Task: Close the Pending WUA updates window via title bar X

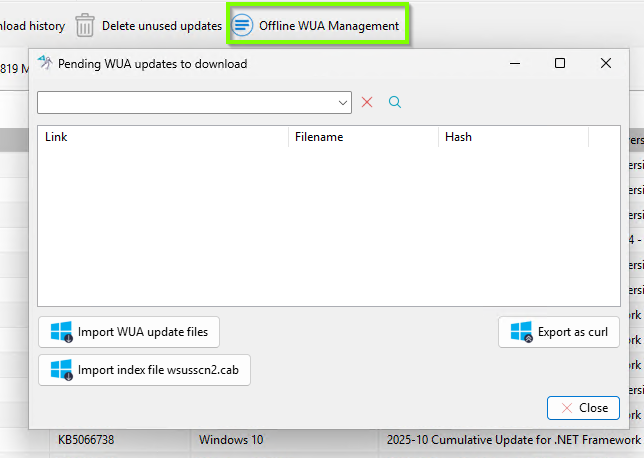Action: pyautogui.click(x=606, y=63)
